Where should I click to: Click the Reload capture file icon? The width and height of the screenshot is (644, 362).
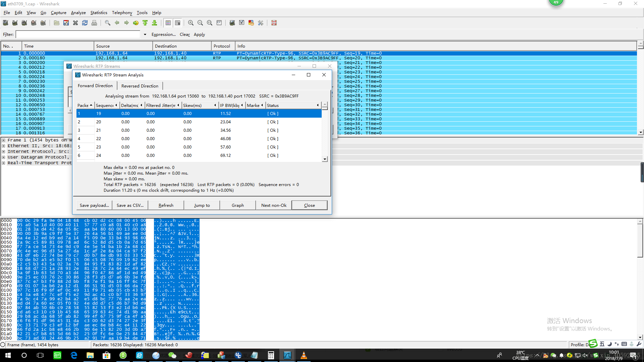pos(85,23)
